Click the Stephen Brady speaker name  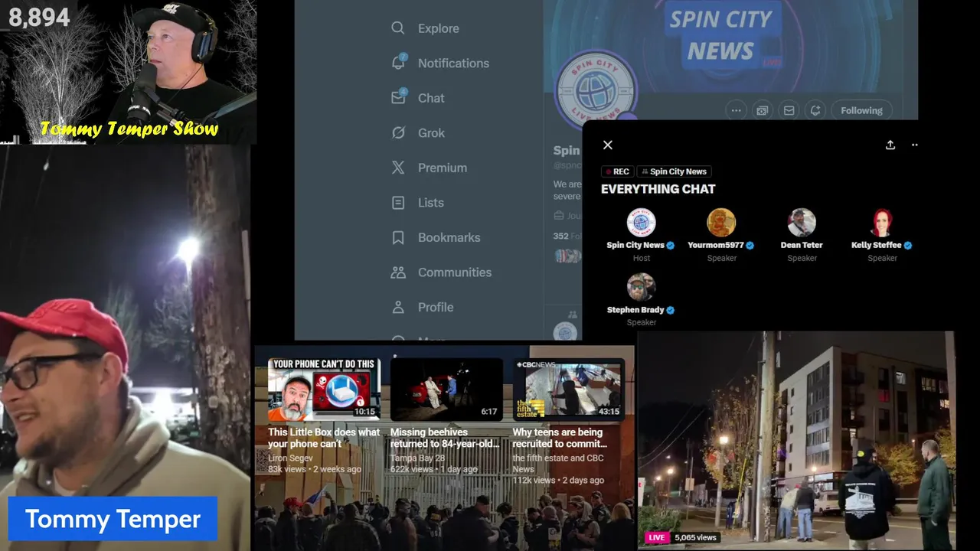point(635,310)
